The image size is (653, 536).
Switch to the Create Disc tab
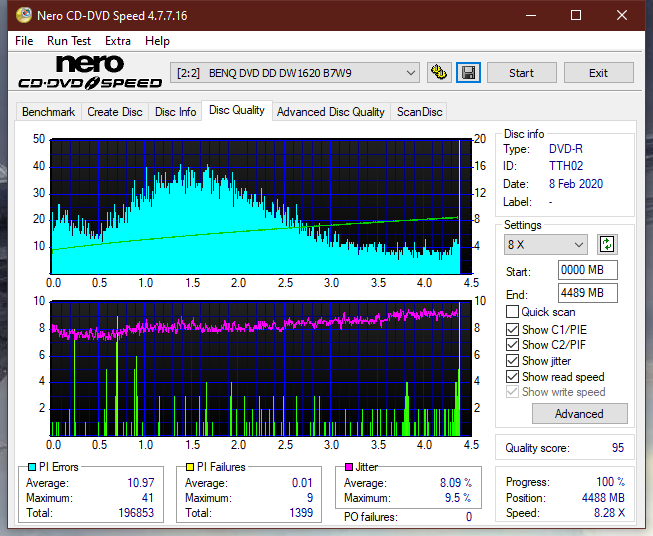tap(115, 112)
